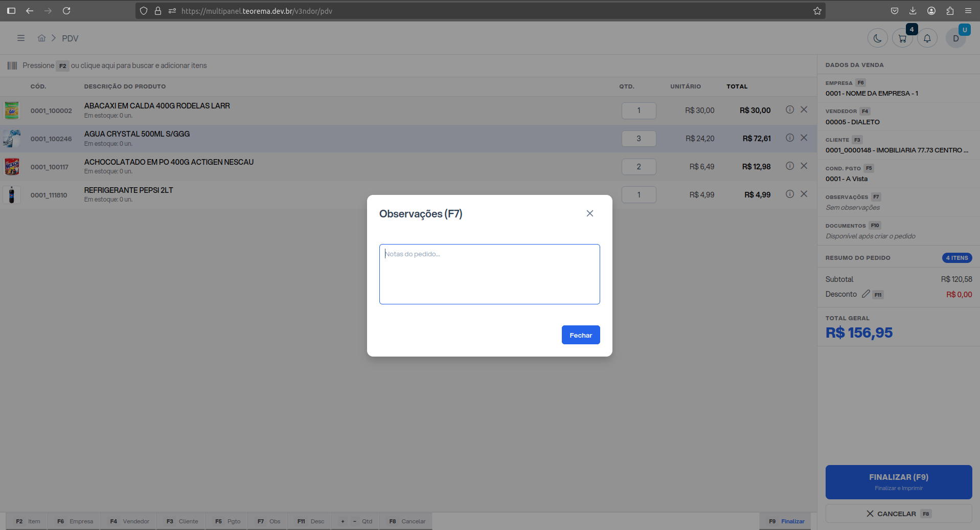Click Desconto R$ 0,00 value
Screen dimensions: 980x530
[x=959, y=294]
